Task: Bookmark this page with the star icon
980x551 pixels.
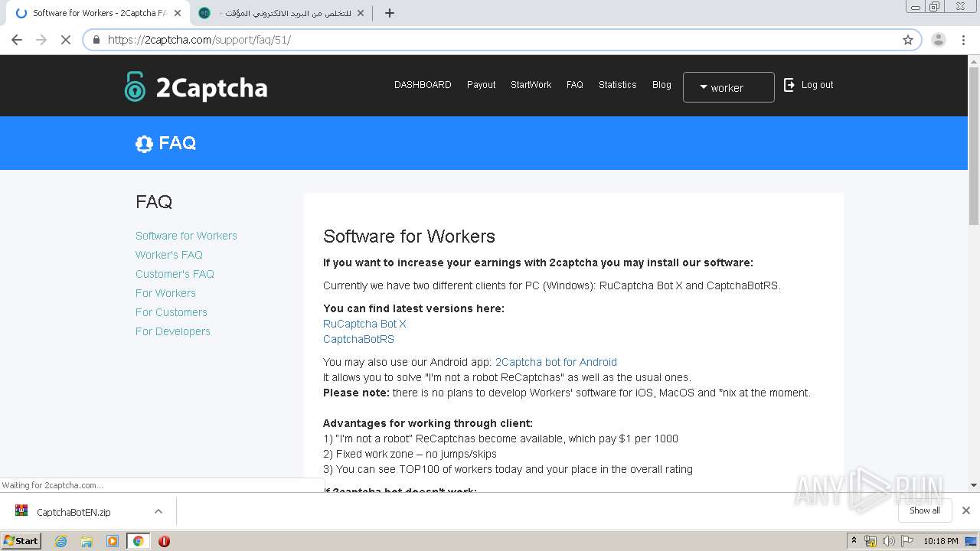Action: (908, 40)
